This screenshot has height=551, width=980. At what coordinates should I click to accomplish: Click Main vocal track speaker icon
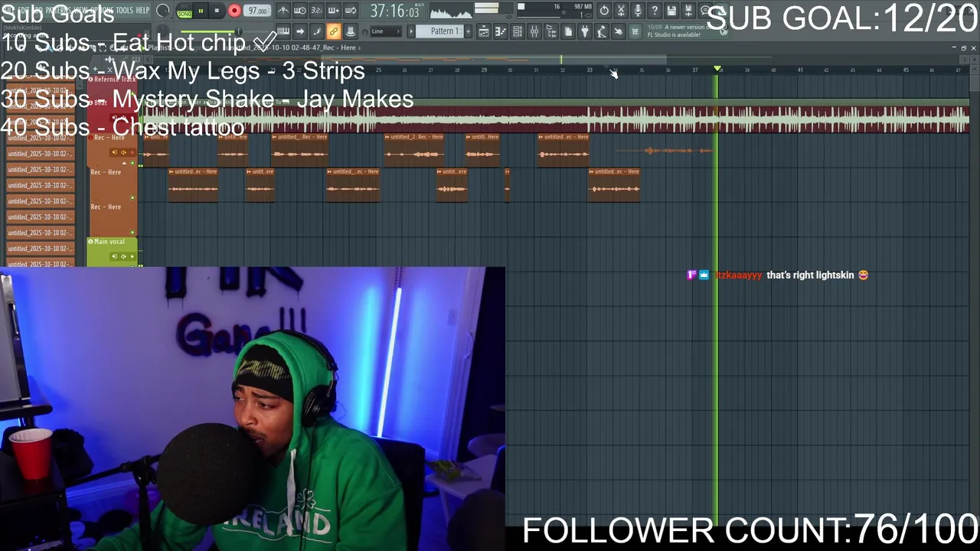click(x=123, y=256)
